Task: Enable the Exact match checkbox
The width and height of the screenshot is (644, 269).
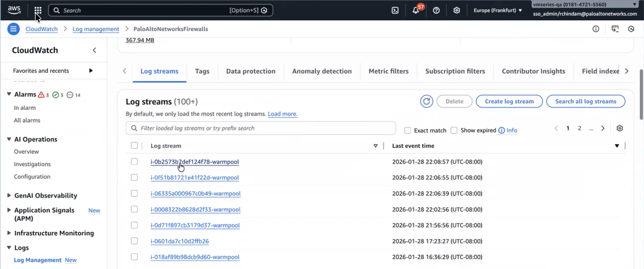Action: pos(407,131)
